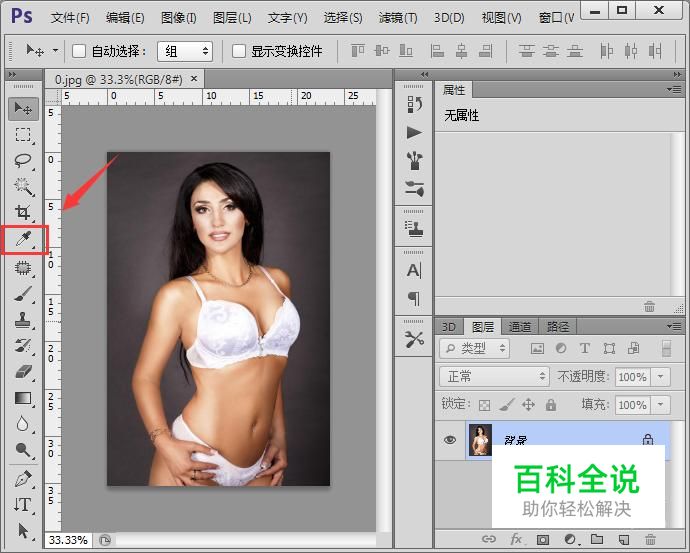The height and width of the screenshot is (553, 690).
Task: Create new adjustment layer icon
Action: click(x=570, y=539)
